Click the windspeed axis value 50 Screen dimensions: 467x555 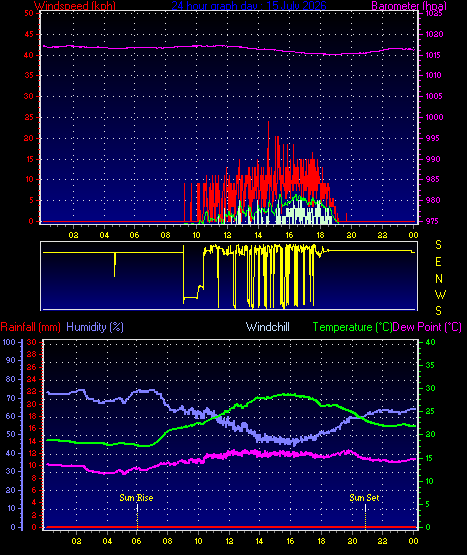tap(29, 13)
